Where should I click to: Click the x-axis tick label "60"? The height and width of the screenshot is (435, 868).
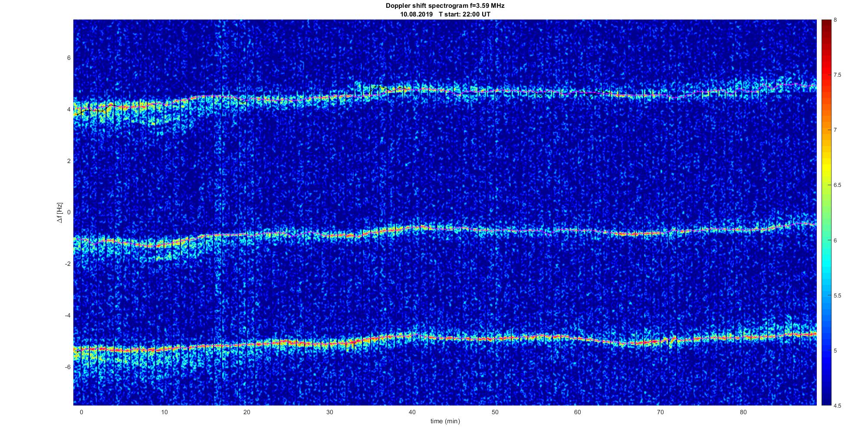(577, 412)
